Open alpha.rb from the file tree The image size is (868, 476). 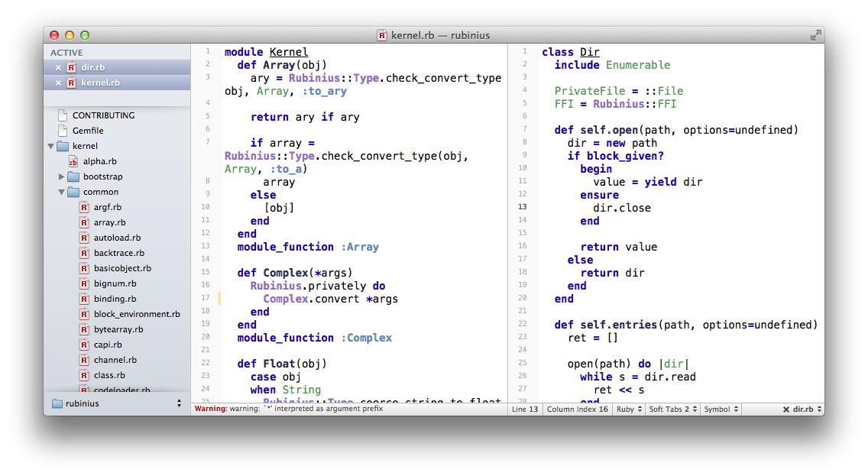coord(99,161)
